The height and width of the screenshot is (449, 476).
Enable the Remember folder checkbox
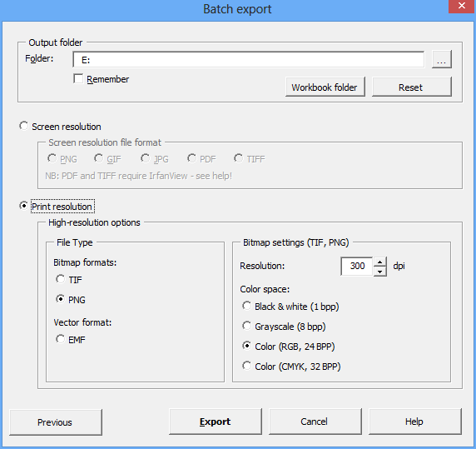pyautogui.click(x=78, y=78)
